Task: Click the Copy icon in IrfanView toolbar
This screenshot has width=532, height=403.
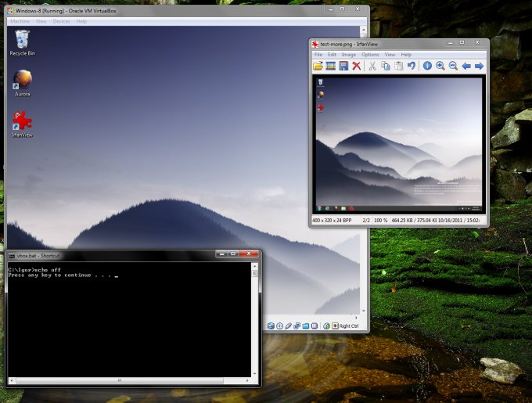Action: [386, 66]
